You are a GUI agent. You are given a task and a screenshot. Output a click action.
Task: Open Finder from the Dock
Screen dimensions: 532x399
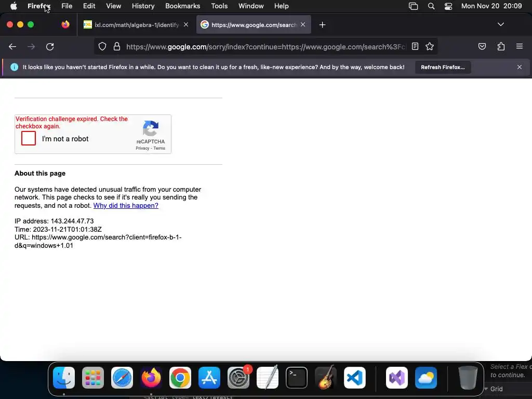[x=64, y=378]
